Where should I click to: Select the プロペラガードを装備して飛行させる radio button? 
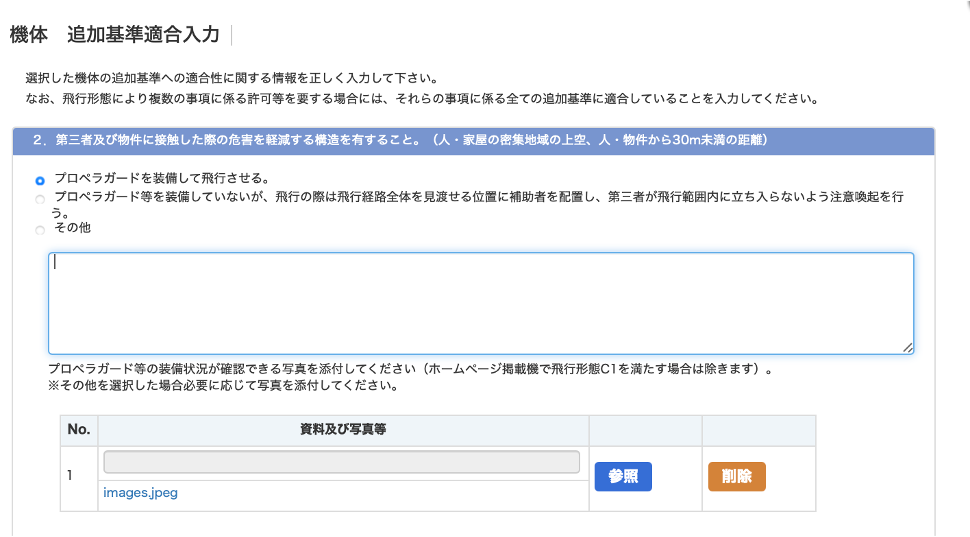pos(40,181)
